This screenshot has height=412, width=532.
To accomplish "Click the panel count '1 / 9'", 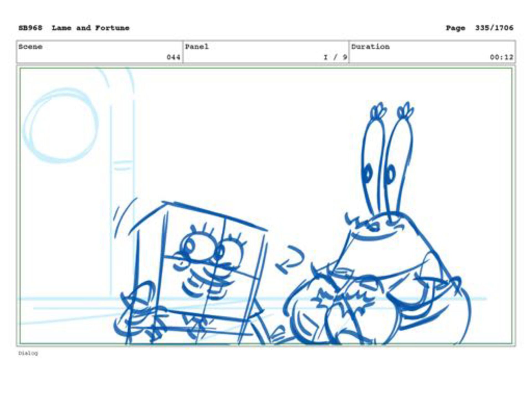I will click(x=336, y=57).
